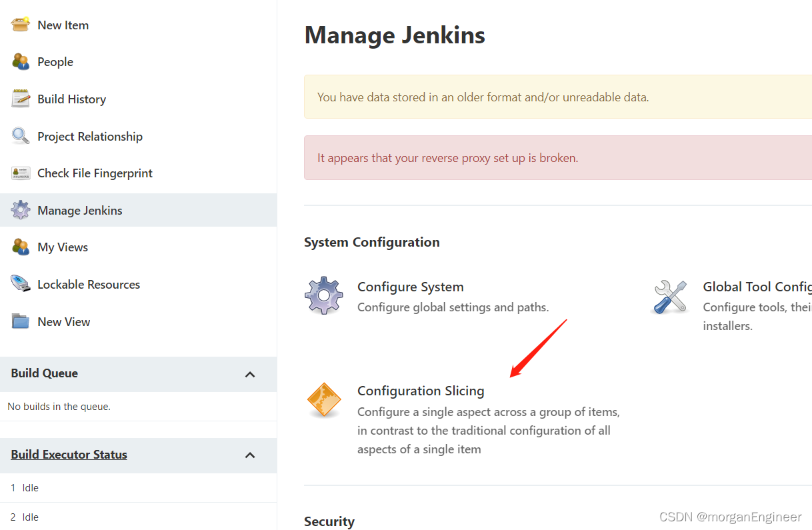Open My Views

(x=63, y=247)
